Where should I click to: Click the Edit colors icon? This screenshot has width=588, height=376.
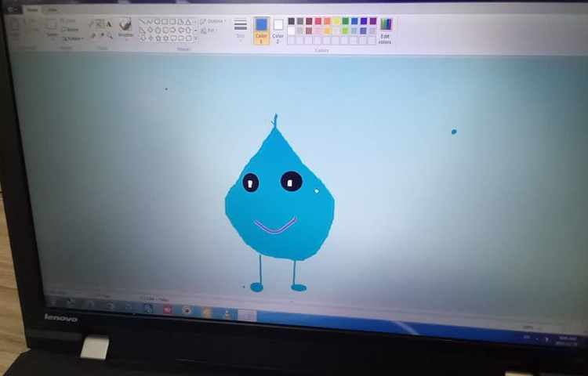tap(385, 29)
